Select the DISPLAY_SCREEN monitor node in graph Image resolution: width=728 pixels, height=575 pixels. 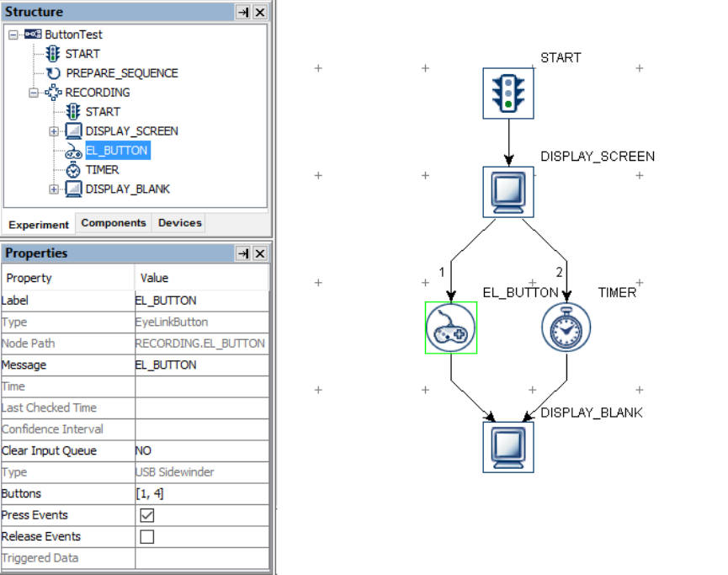508,192
